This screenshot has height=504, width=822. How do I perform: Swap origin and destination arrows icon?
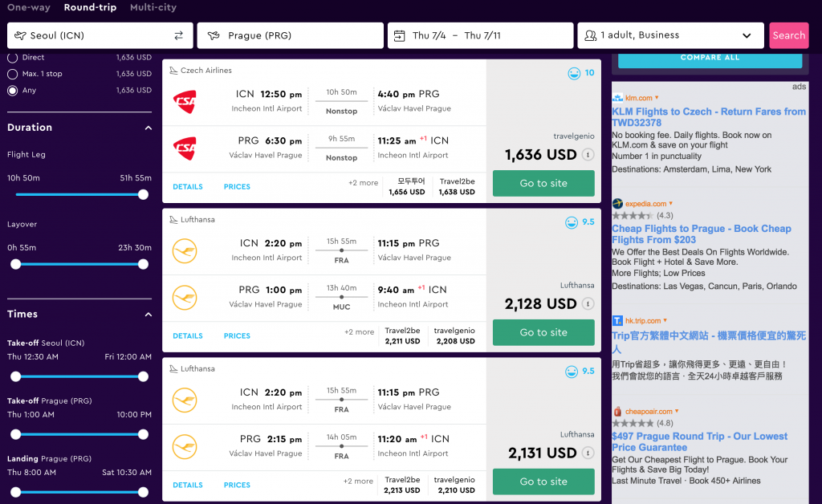[179, 35]
